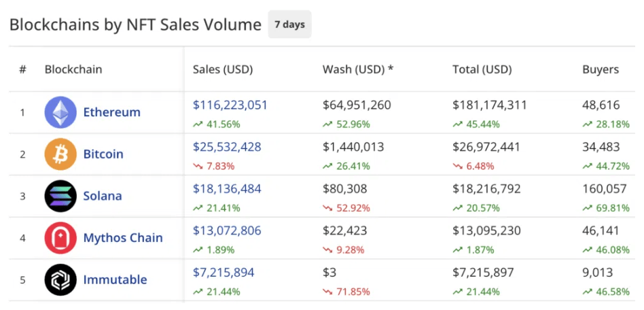Click Ethereum sales figure $116,223,051
Screen dimensions: 644x310
pos(230,105)
